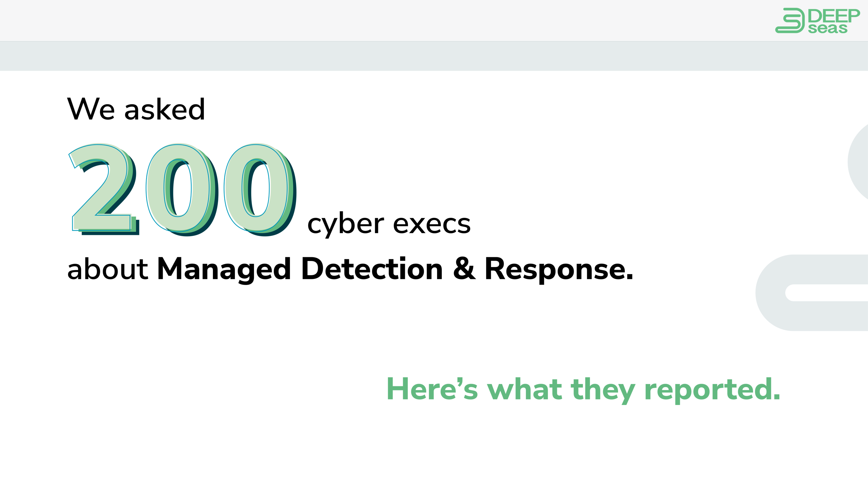Click the empty white header bar area

(373, 20)
